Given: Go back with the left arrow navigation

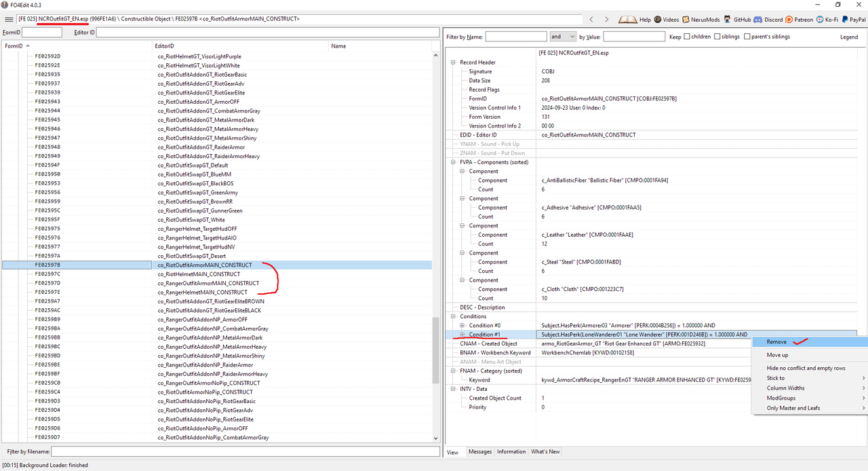Looking at the screenshot, I should [x=591, y=20].
